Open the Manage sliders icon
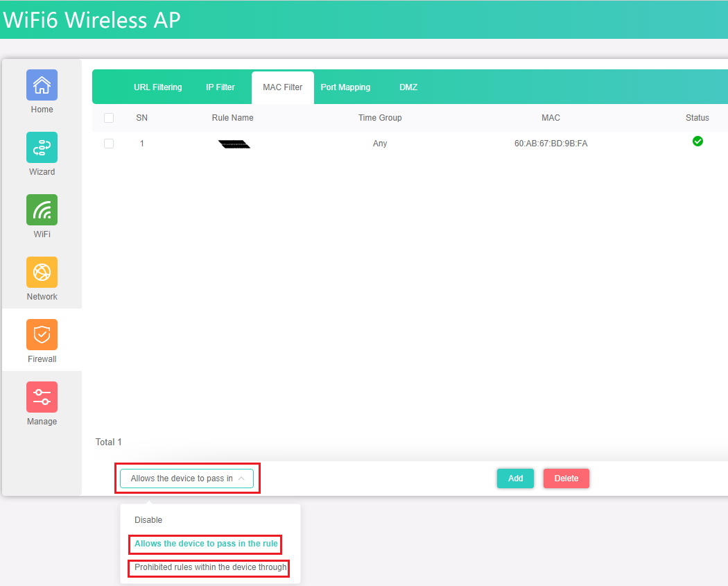Screen dimensions: 728x586 pos(42,397)
